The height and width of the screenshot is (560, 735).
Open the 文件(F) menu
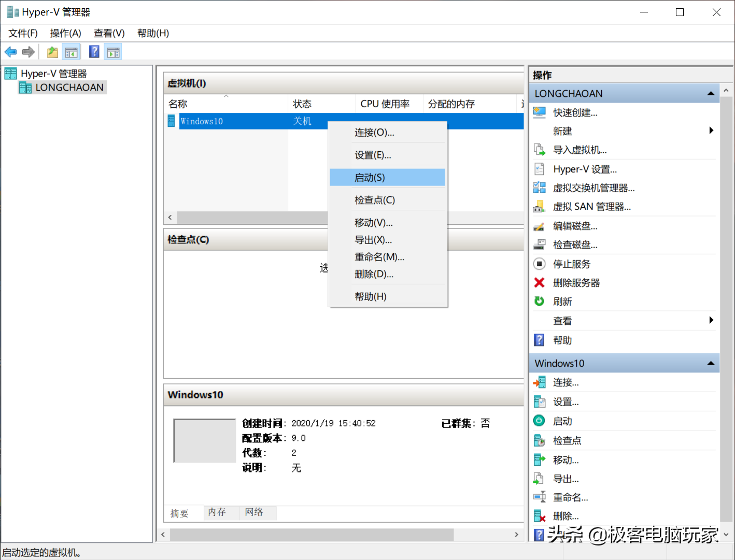23,33
